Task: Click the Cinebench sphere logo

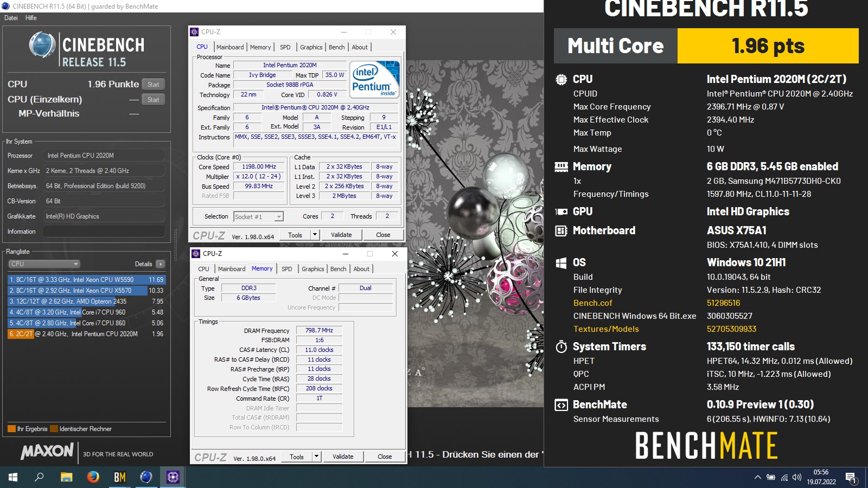Action: click(42, 44)
